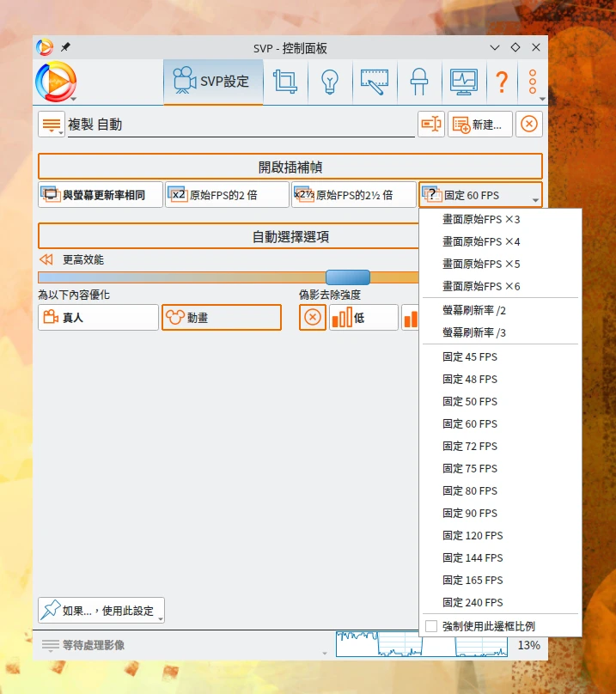Open the 如果...，使用此設定 condition dropdown
Image resolution: width=616 pixels, height=694 pixels.
pos(101,611)
